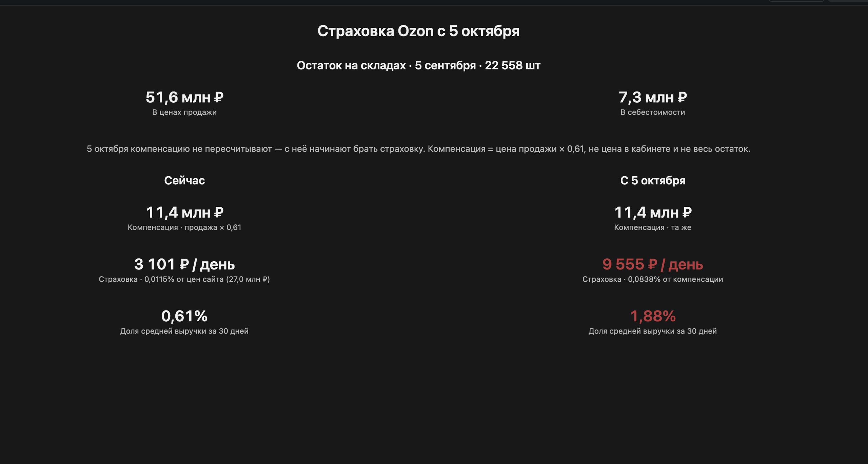Screen dimensions: 868x464
Task: Click the caption "Компенсация · продажа × 0,61"
Action: pos(184,227)
